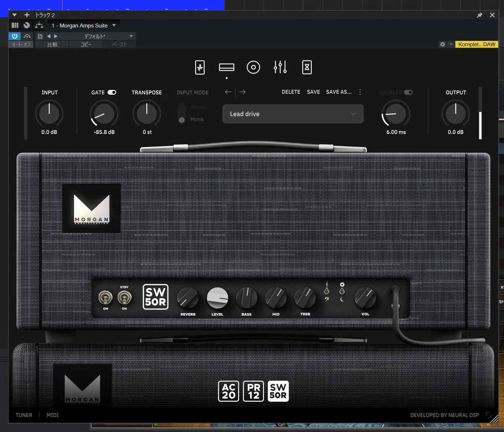Click the -85.8 dB gate value
This screenshot has height=432, width=504.
tap(104, 132)
